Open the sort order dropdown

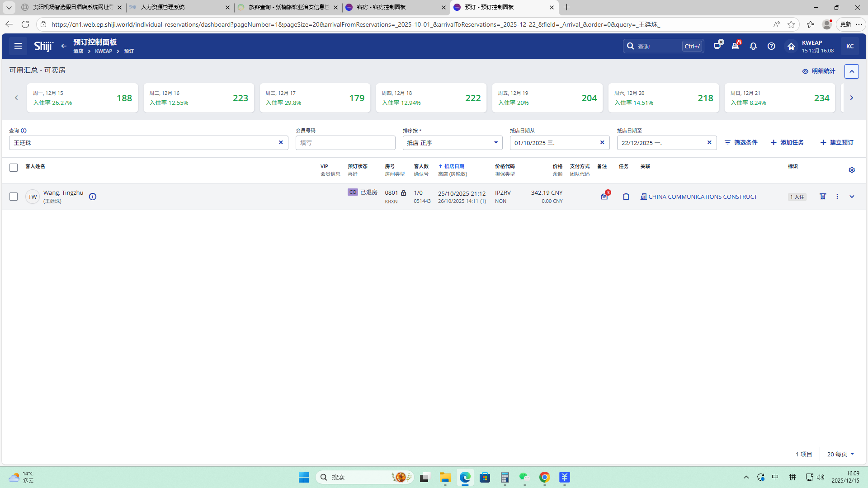tap(452, 143)
